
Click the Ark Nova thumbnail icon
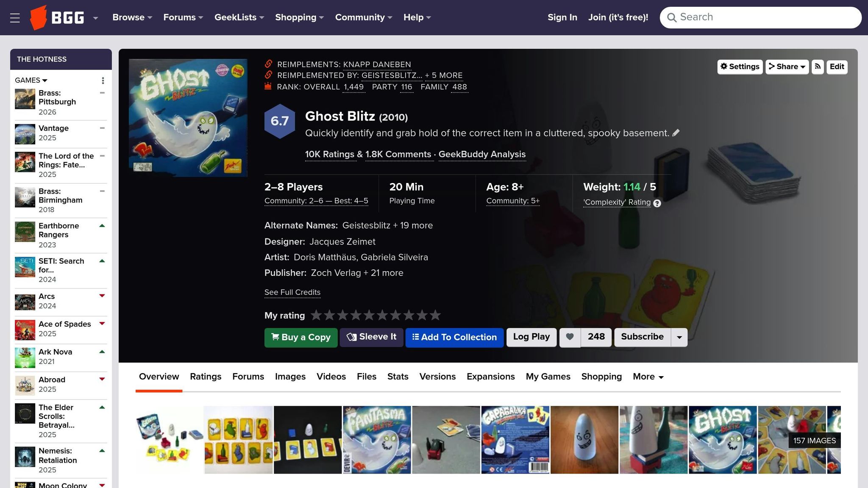25,358
